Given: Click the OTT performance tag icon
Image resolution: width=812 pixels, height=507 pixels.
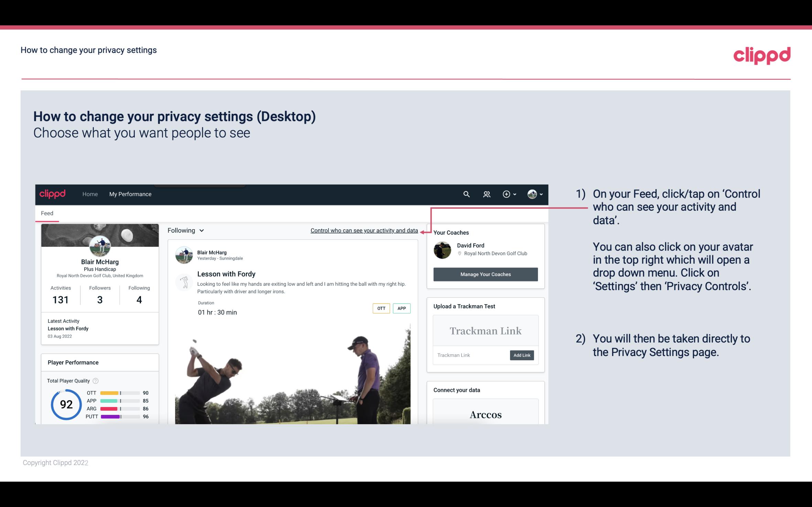Looking at the screenshot, I should 380,308.
